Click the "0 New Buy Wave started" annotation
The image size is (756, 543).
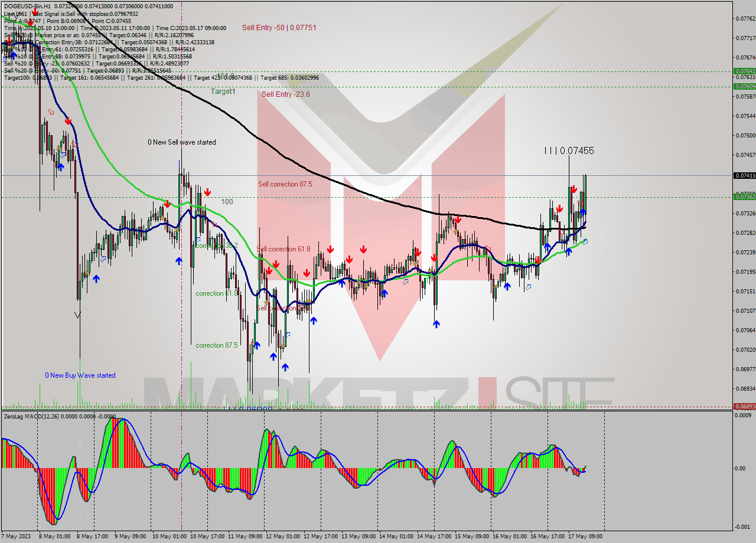80,375
